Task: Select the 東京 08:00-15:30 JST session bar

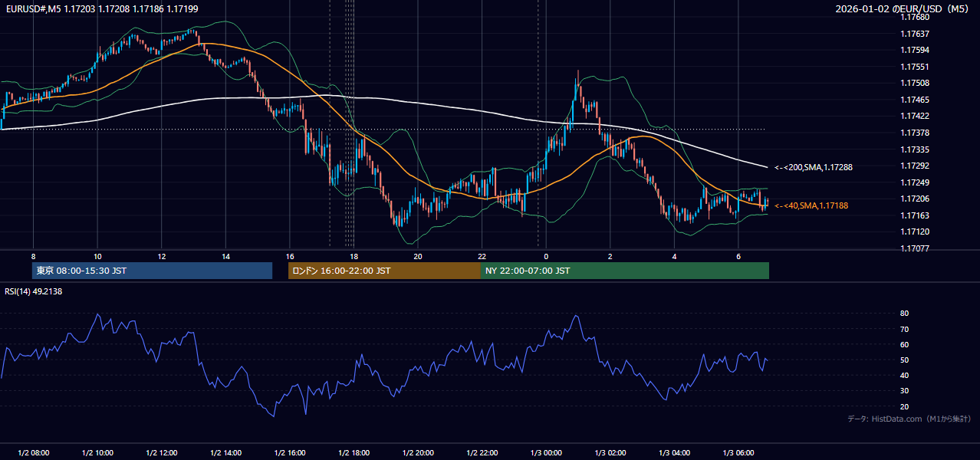Action: 153,271
